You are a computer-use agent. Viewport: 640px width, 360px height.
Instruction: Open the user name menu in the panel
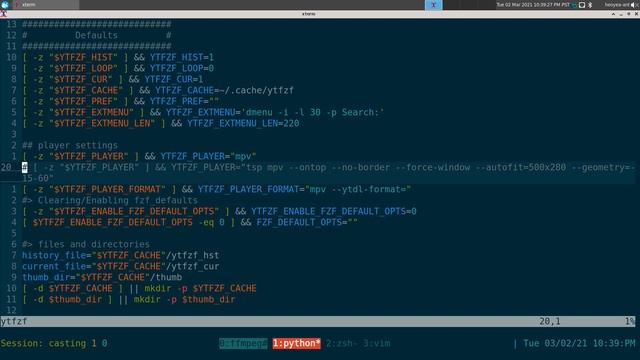(x=617, y=5)
